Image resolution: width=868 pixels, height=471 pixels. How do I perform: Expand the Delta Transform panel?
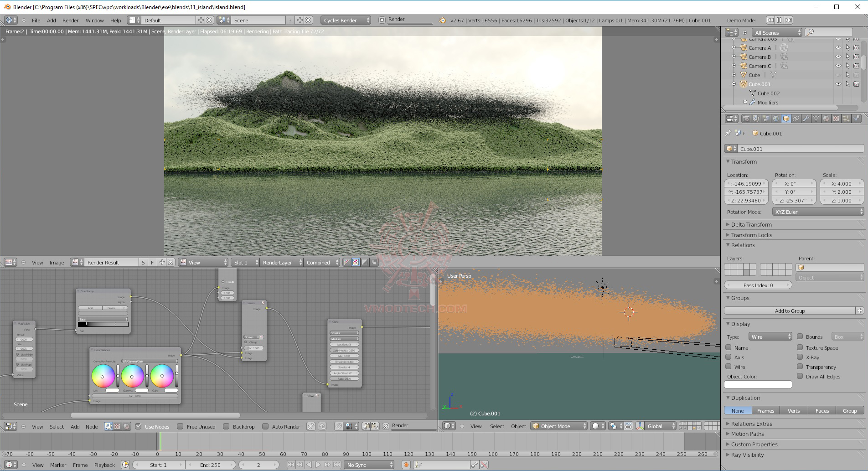(x=751, y=224)
